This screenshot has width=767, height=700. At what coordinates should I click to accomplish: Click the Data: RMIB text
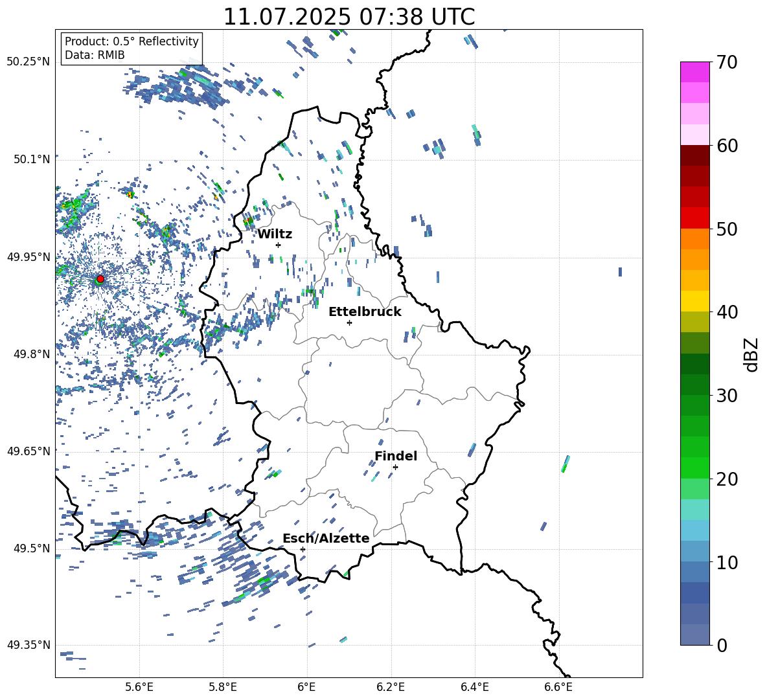click(x=95, y=55)
